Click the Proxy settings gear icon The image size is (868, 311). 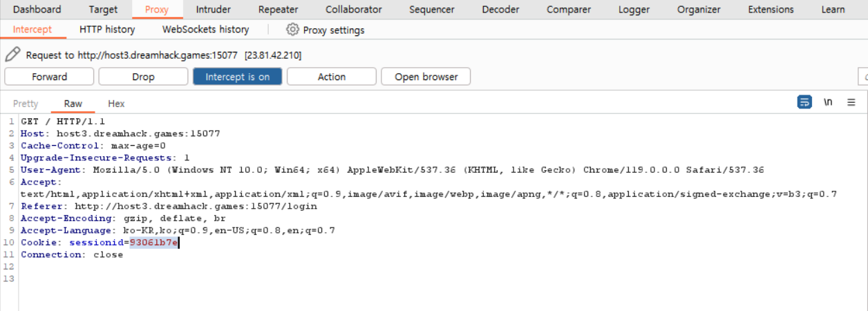point(292,30)
